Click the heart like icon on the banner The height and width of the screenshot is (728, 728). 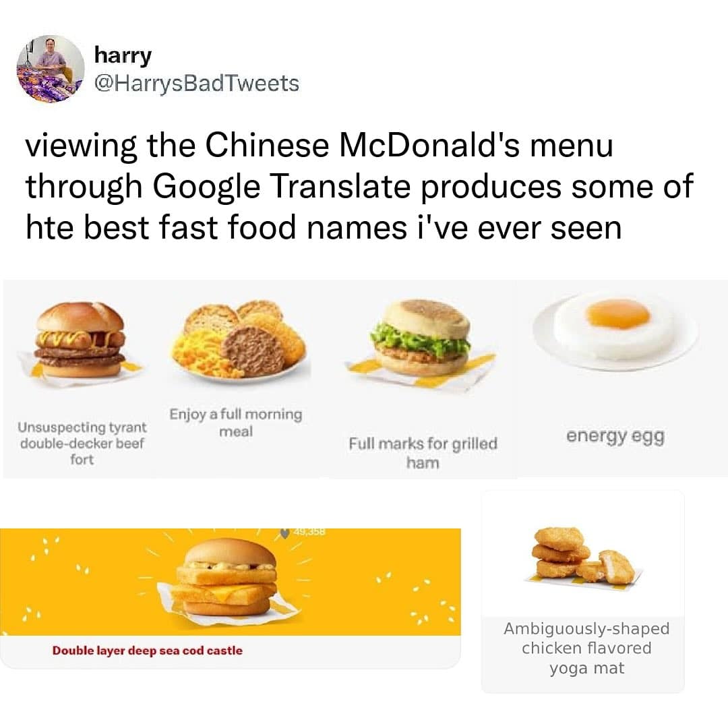point(284,533)
